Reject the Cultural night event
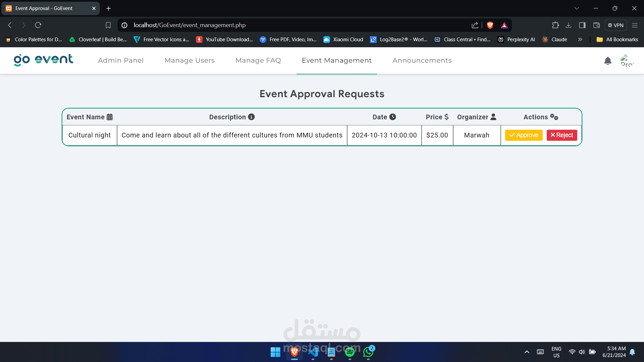 point(562,135)
